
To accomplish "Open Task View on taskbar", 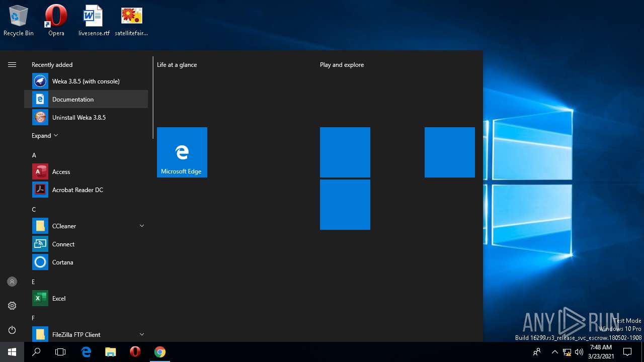I will tap(60, 352).
